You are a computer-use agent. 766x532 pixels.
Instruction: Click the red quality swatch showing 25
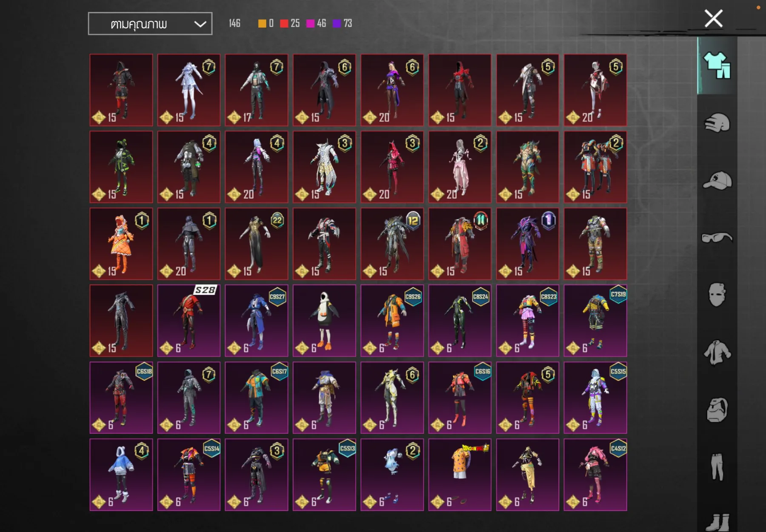(284, 23)
